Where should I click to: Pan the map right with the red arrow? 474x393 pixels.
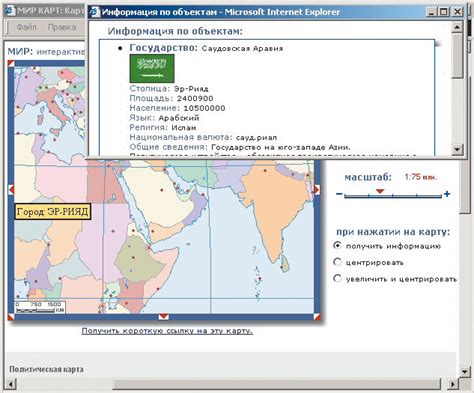click(x=317, y=190)
